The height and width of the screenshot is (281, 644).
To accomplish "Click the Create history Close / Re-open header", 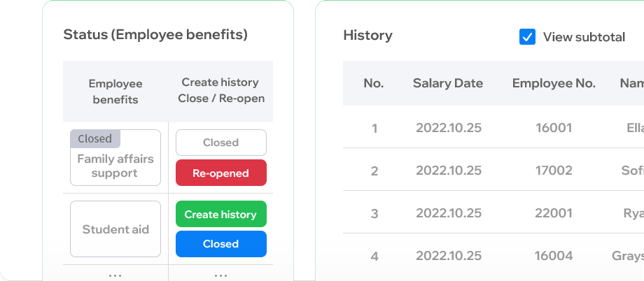I will pyautogui.click(x=221, y=91).
